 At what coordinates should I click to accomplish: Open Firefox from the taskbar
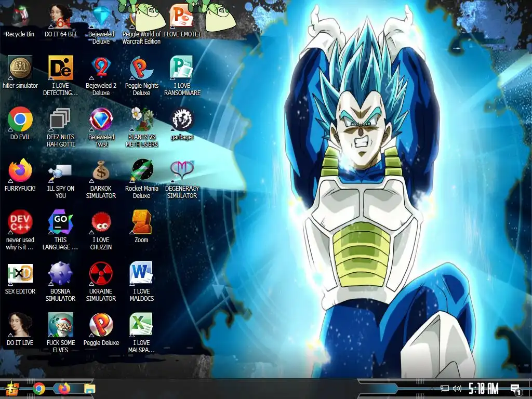[64, 389]
